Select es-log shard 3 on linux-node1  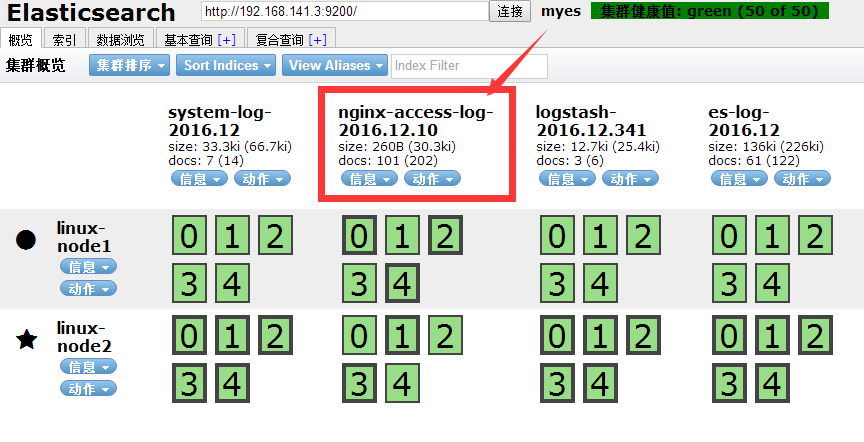[729, 283]
